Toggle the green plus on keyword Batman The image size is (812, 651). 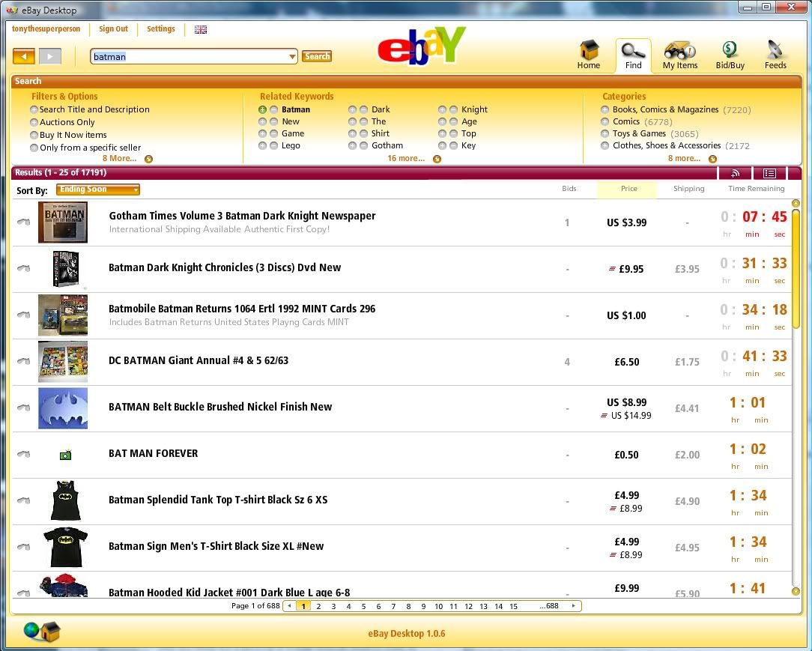[263, 110]
